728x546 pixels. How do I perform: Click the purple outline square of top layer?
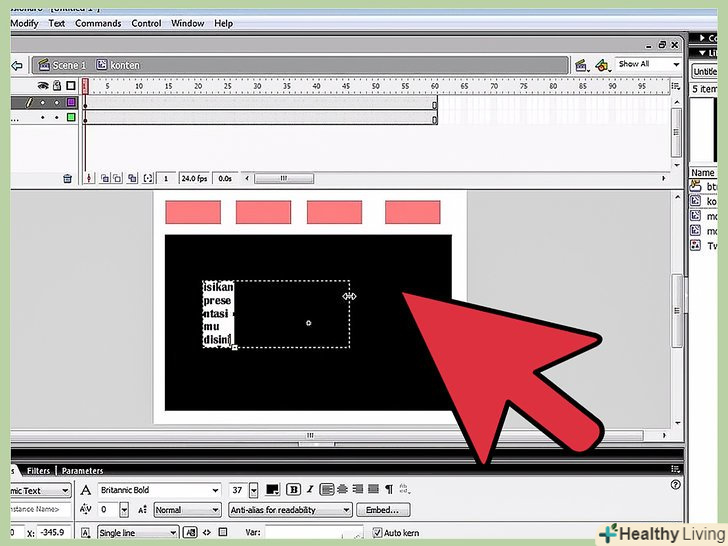(71, 102)
